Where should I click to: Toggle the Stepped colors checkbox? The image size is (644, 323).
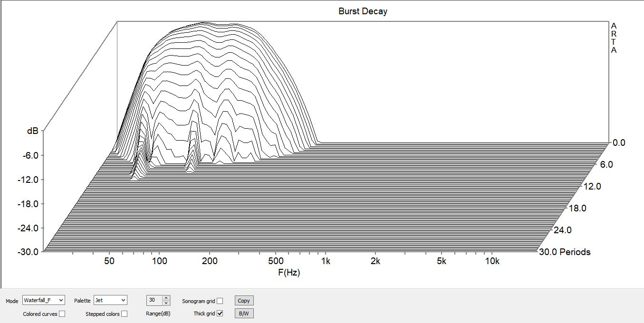pos(124,314)
